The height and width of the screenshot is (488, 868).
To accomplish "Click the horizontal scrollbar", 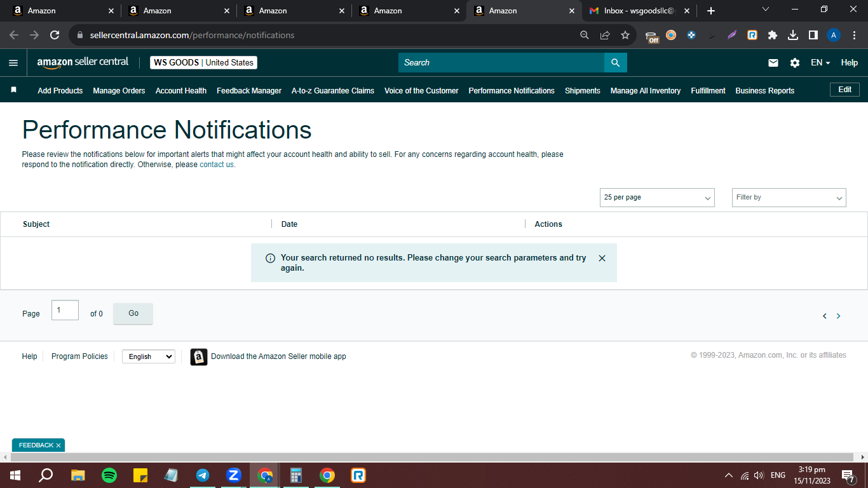I will pos(432,457).
